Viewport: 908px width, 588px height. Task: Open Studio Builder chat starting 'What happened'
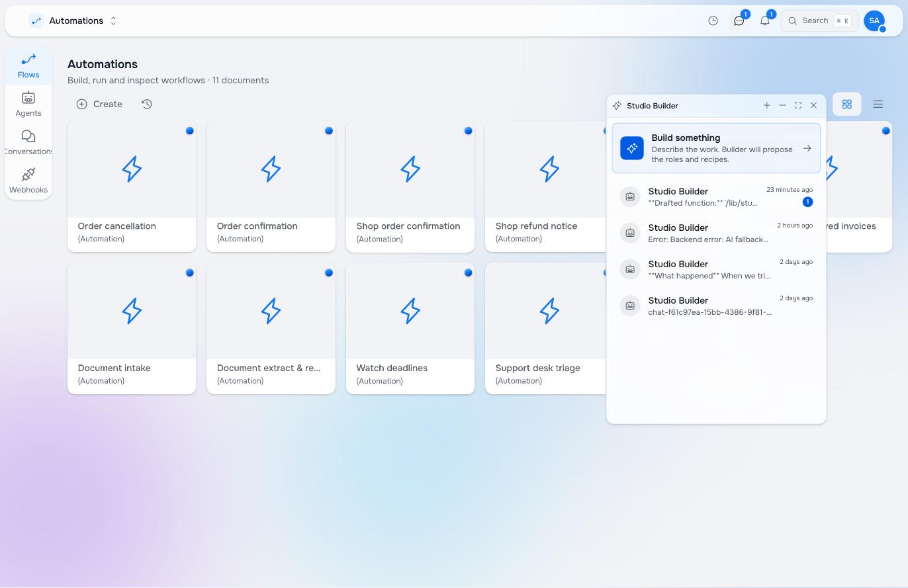(716, 269)
